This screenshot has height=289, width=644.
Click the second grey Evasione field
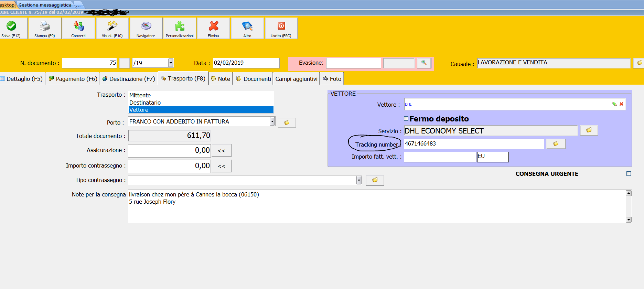point(399,63)
